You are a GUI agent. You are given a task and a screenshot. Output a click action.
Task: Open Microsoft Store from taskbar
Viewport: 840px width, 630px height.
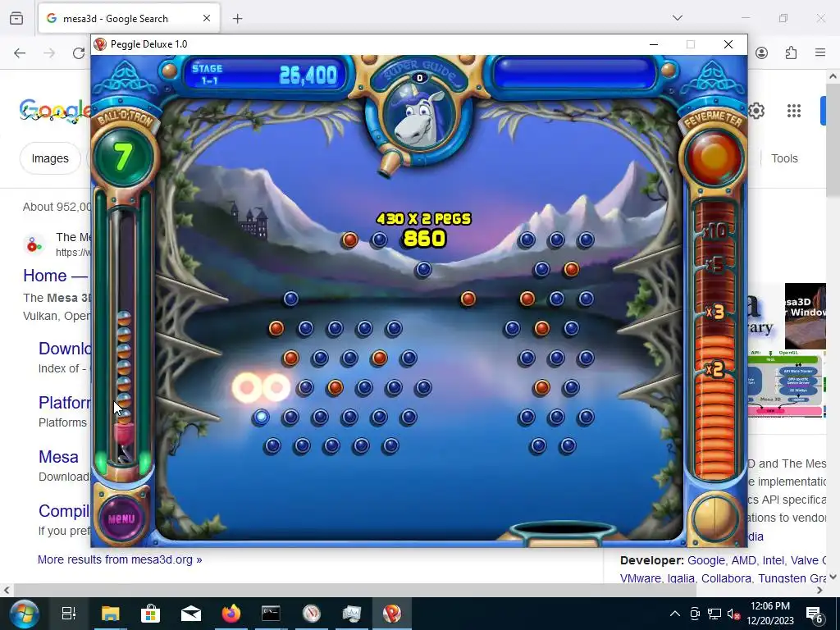[151, 614]
